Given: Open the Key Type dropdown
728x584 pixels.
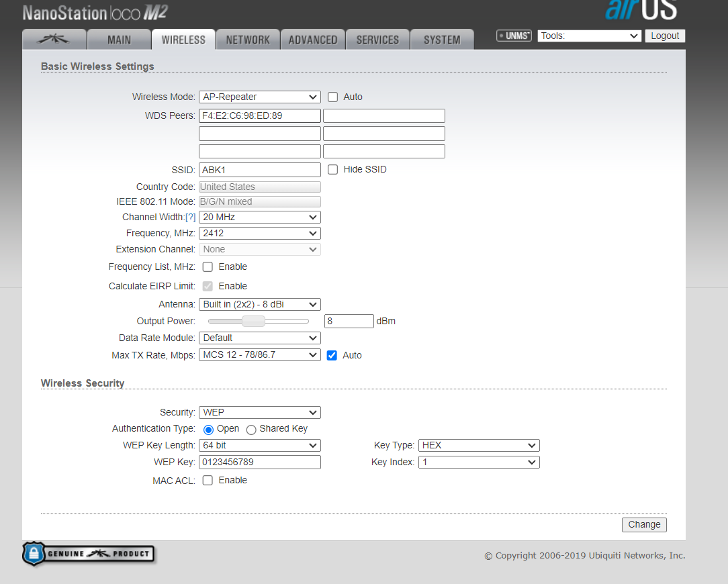Looking at the screenshot, I should pos(479,445).
